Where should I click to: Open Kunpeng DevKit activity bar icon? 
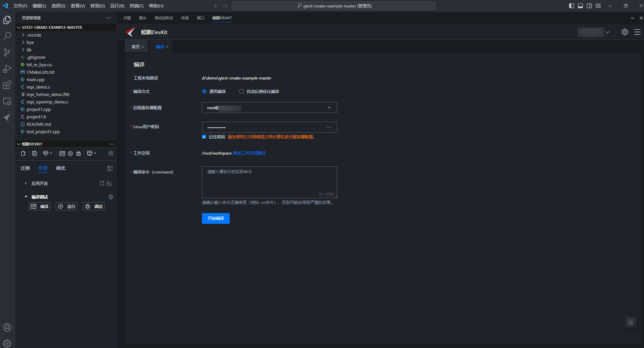click(x=7, y=117)
